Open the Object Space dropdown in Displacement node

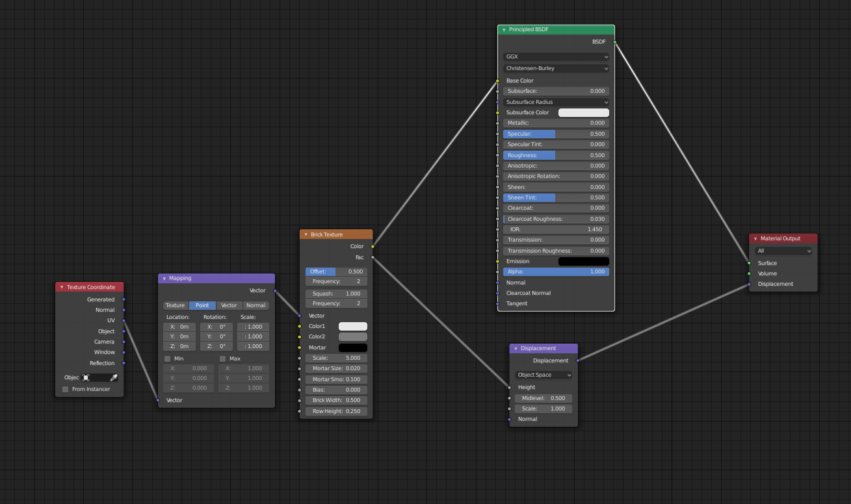tap(543, 375)
